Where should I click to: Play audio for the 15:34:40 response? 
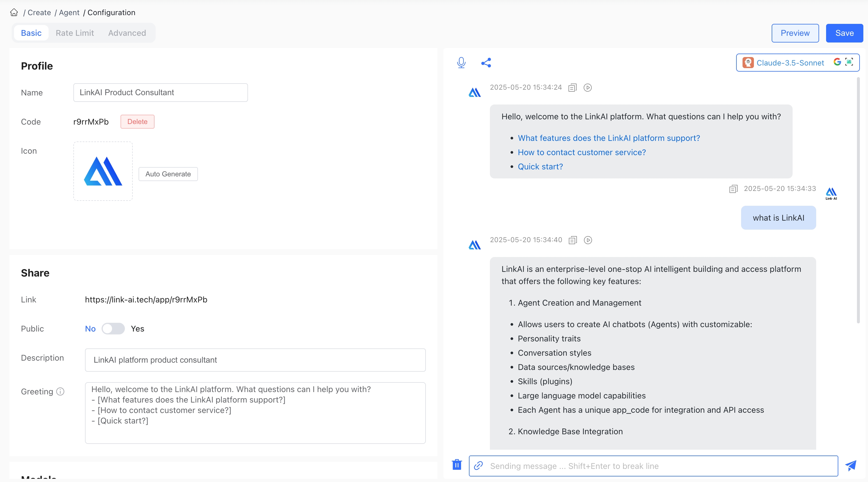pyautogui.click(x=588, y=240)
